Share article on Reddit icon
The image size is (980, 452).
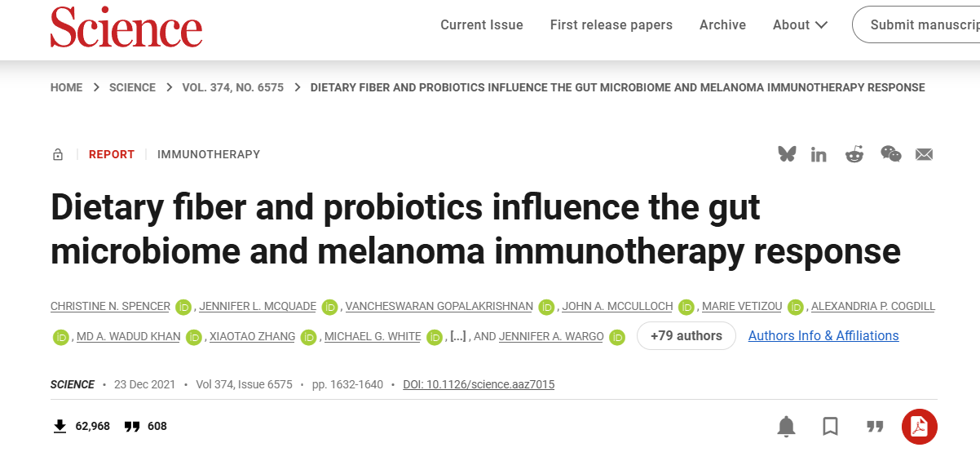(x=854, y=153)
